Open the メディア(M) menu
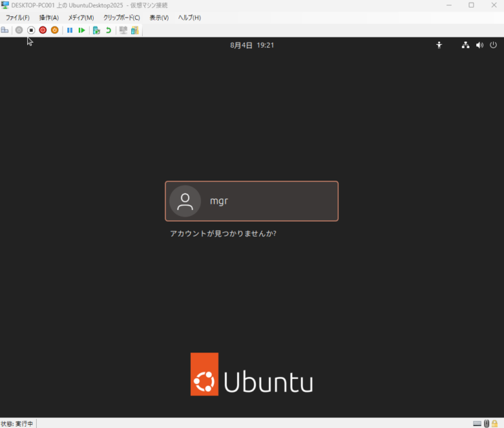Image resolution: width=504 pixels, height=428 pixels. pyautogui.click(x=81, y=18)
